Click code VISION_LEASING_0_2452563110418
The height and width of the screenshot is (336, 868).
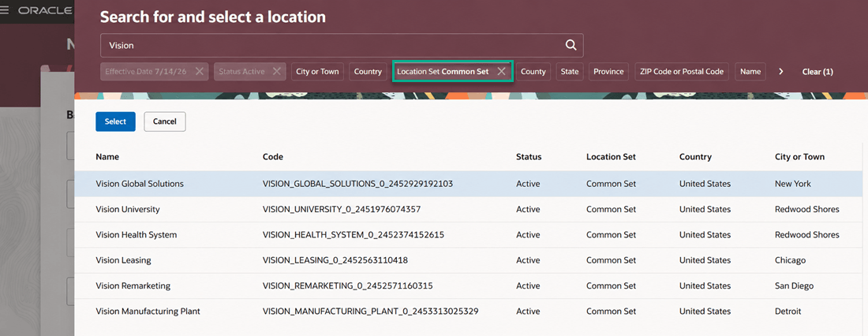335,260
